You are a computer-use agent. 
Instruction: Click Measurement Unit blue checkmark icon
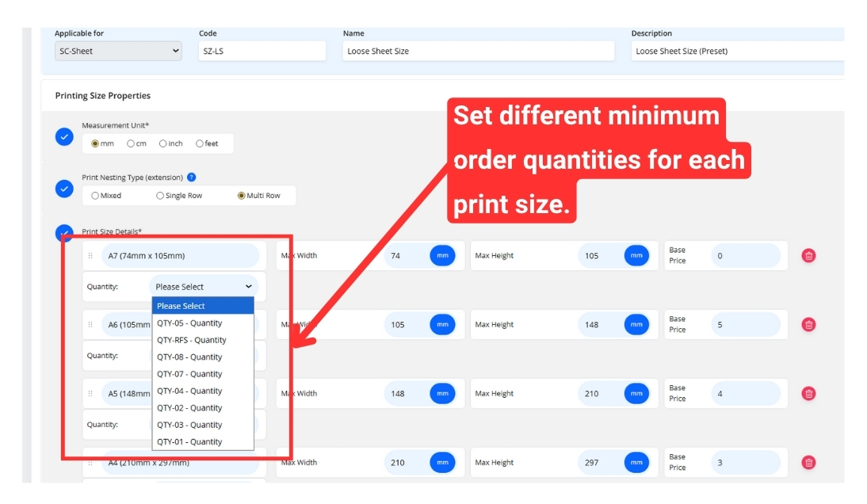click(64, 137)
